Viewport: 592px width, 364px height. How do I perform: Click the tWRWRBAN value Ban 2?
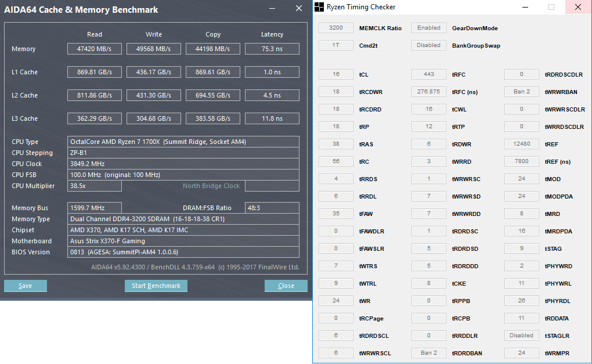pos(522,91)
